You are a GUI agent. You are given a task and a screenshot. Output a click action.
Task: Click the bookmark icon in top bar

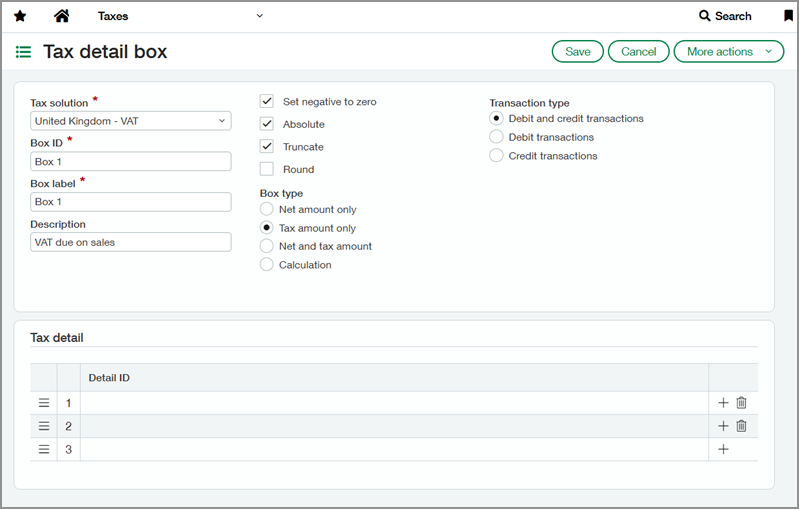coord(788,16)
